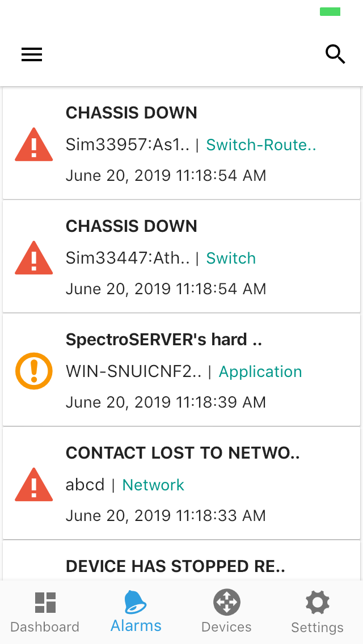Follow the Switch type link
This screenshot has height=644, width=363.
tap(231, 259)
